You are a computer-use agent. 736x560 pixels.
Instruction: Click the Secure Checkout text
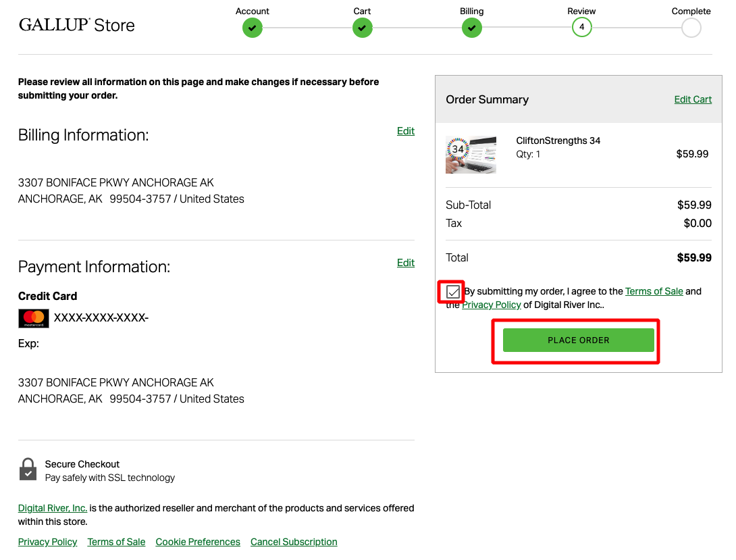coord(82,464)
